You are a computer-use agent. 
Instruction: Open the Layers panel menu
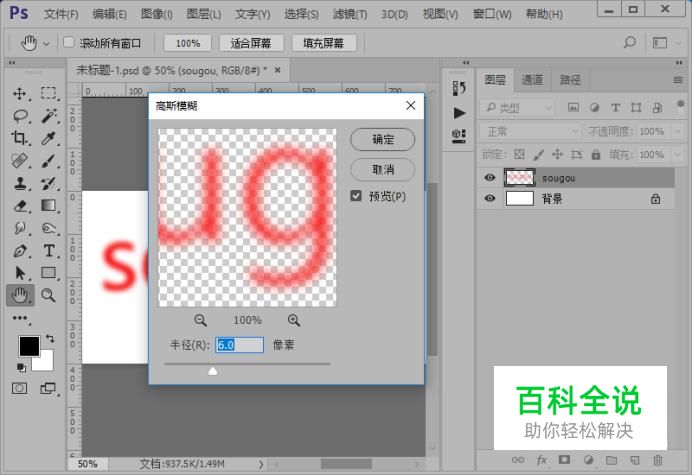(678, 80)
